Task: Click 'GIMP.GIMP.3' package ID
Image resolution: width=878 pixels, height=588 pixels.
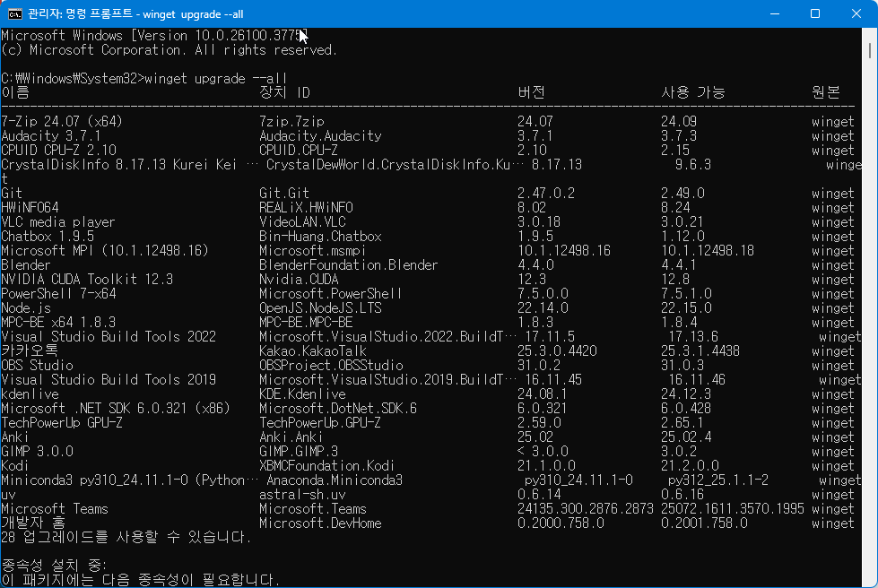Action: (299, 452)
